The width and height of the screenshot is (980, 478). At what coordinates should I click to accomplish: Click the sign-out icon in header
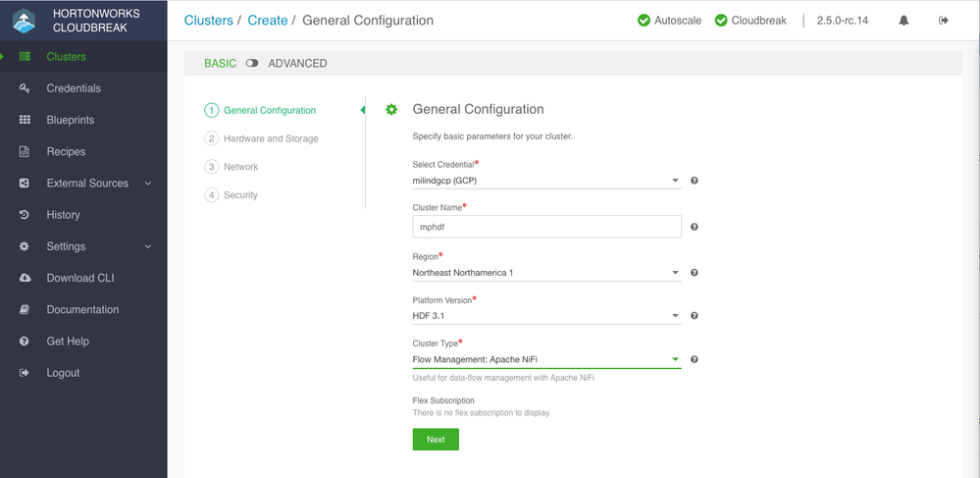click(x=944, y=21)
